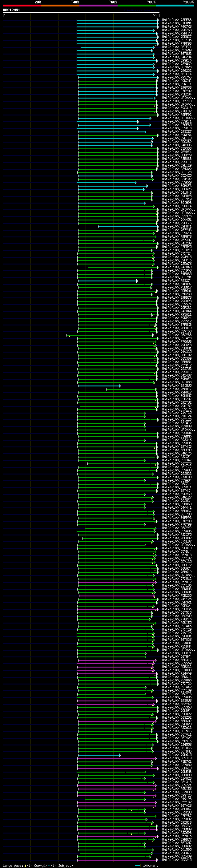Screen dimensions: 197x868
Task: Click the cyan alignment bar for UniRef100_B3SKK9
Action: tap(107, 183)
